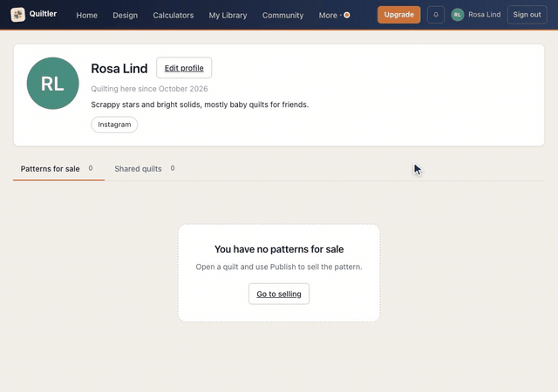
Task: Open the notifications bell
Action: click(436, 15)
